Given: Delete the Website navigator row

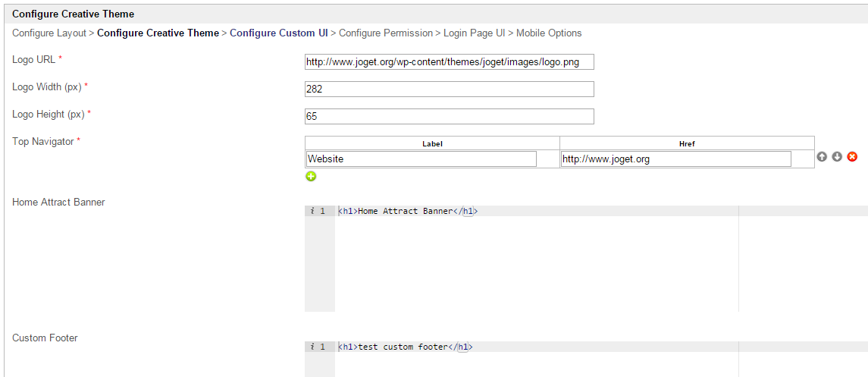Looking at the screenshot, I should (852, 157).
